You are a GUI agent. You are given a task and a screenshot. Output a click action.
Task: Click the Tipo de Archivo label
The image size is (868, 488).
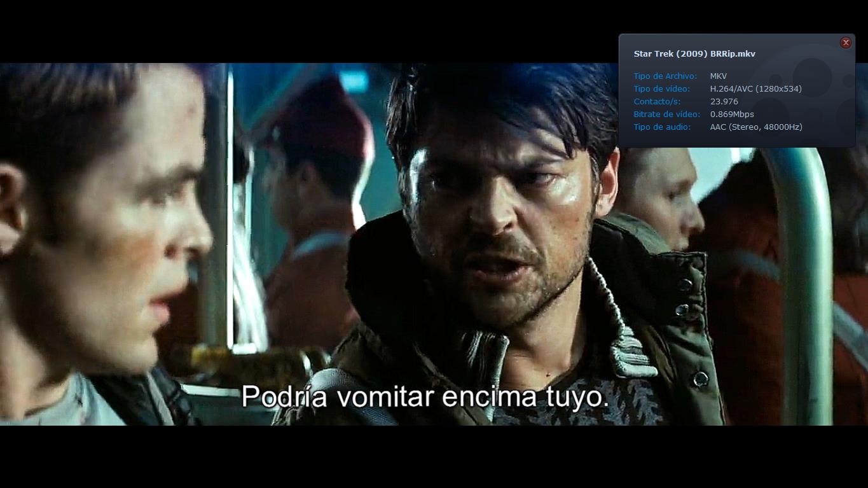coord(665,76)
